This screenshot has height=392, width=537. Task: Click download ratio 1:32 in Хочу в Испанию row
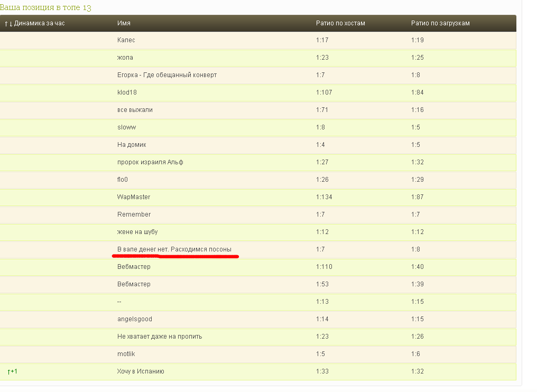pyautogui.click(x=417, y=372)
